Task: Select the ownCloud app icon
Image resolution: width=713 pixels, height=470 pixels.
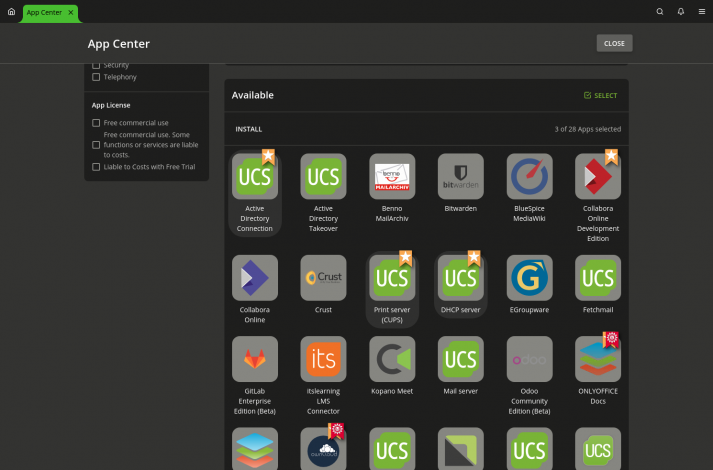Action: 323,449
